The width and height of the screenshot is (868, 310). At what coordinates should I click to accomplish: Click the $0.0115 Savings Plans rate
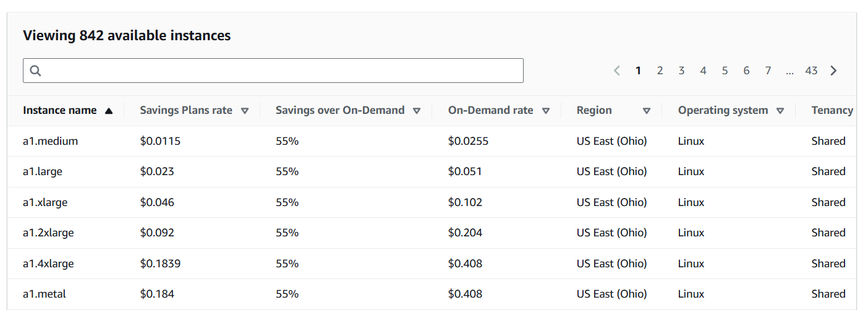(x=160, y=141)
